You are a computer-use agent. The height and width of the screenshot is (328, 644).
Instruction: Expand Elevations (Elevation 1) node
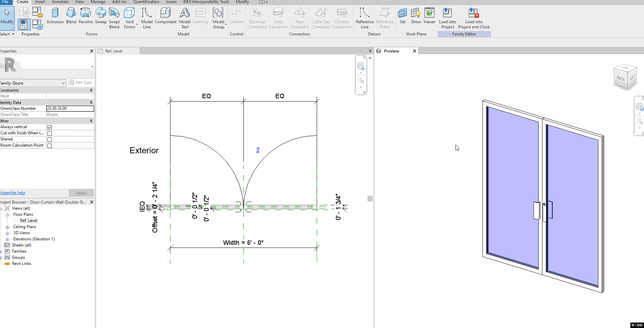click(x=7, y=239)
